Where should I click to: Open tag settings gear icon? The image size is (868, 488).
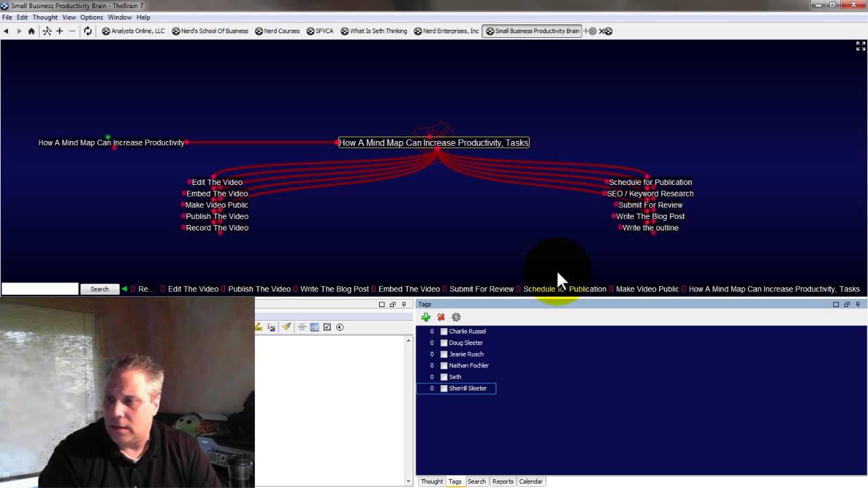(x=456, y=317)
